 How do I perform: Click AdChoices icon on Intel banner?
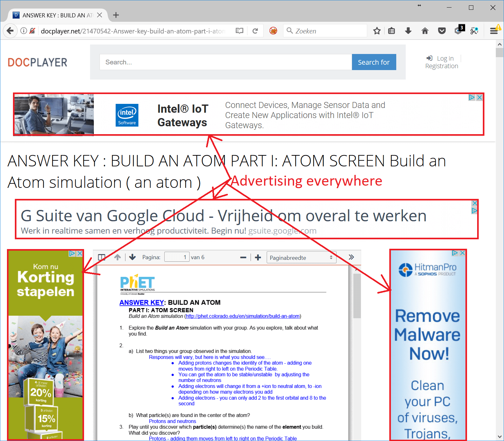[x=472, y=98]
